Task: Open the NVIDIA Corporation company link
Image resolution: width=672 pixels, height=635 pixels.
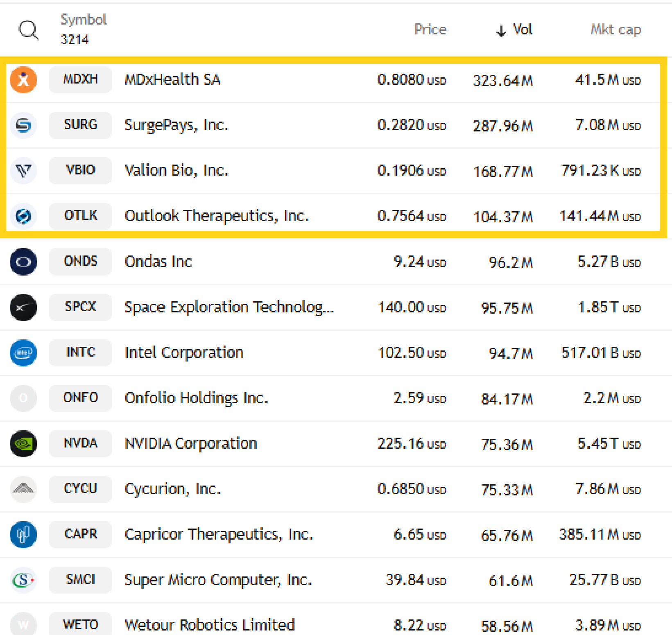Action: click(191, 443)
